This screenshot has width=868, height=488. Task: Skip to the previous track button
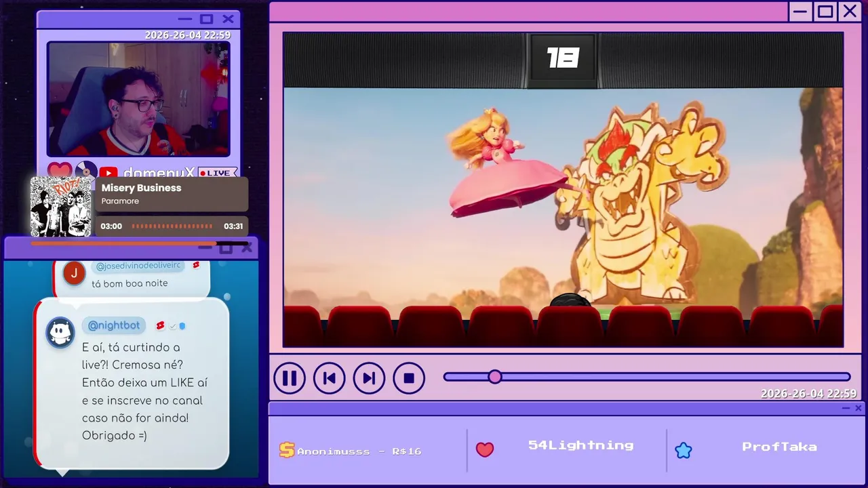[x=330, y=378]
